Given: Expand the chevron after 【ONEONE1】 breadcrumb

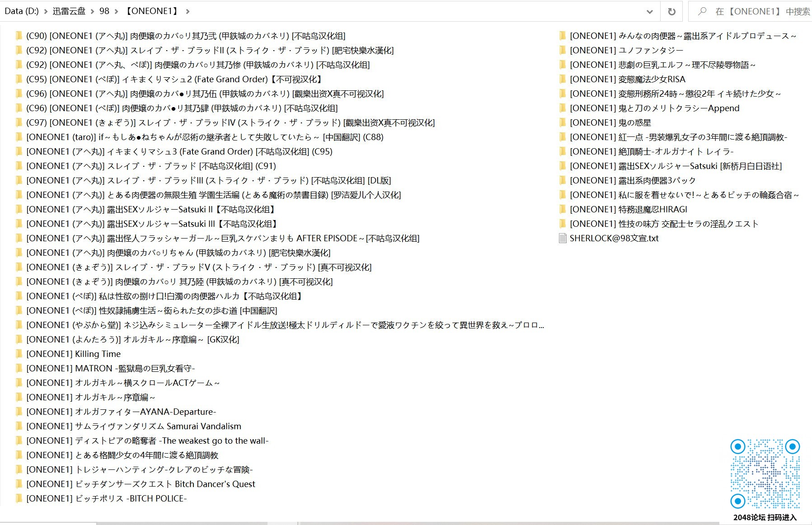Looking at the screenshot, I should (188, 11).
